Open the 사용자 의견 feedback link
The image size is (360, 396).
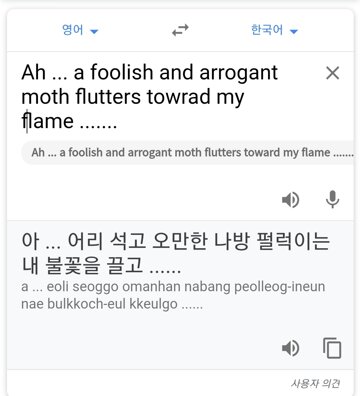(315, 383)
